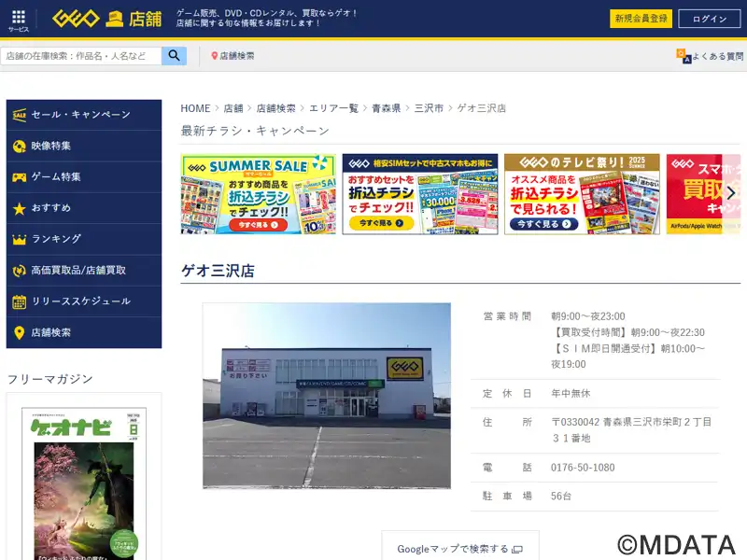747x560 pixels.
Task: Click the 新規会員登録 button
Action: point(641,19)
